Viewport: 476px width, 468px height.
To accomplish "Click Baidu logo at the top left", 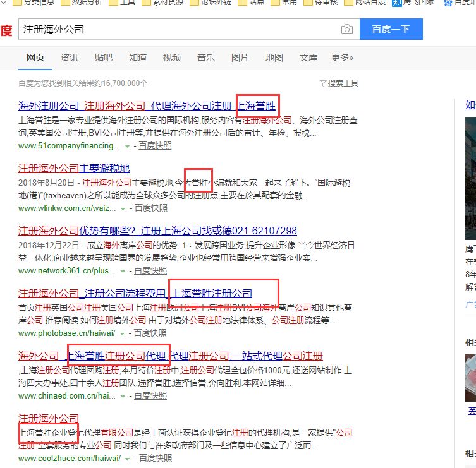I will [x=6, y=30].
